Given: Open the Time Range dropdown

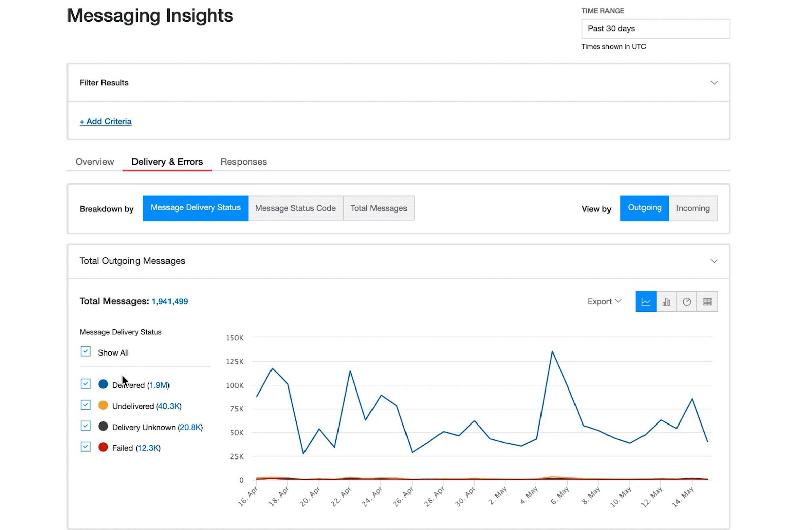Looking at the screenshot, I should pos(655,29).
